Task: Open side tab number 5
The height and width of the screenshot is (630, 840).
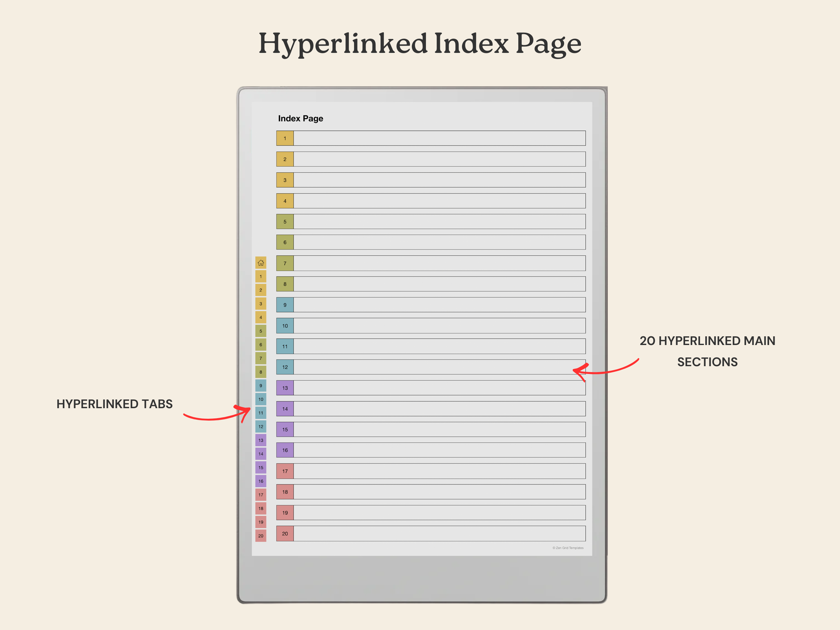Action: point(260,331)
